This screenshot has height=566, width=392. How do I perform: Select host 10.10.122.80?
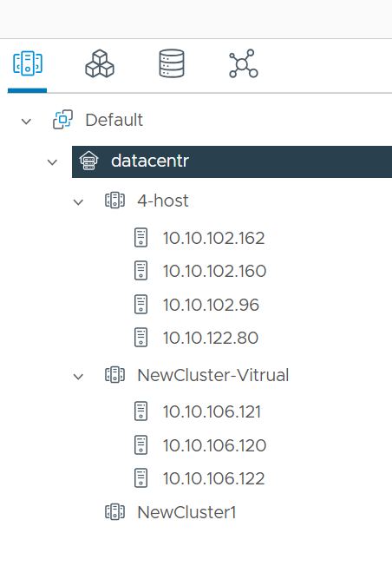(210, 338)
